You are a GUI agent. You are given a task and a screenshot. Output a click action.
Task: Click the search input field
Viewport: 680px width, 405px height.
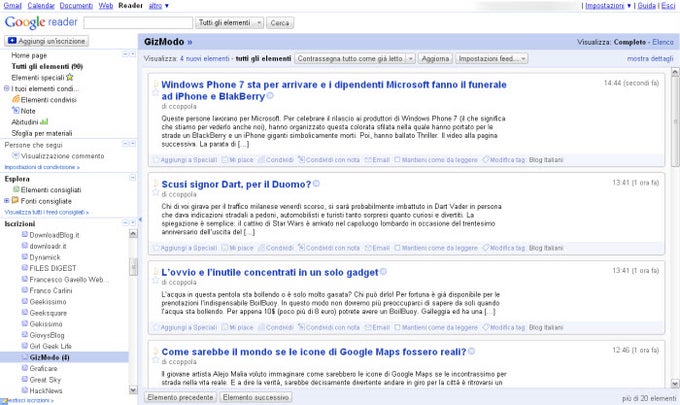138,23
